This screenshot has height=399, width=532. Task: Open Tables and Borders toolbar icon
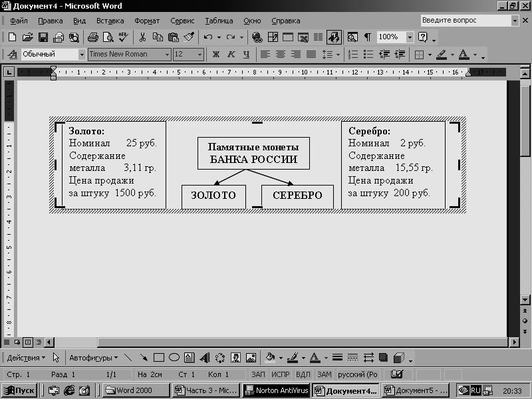[273, 37]
